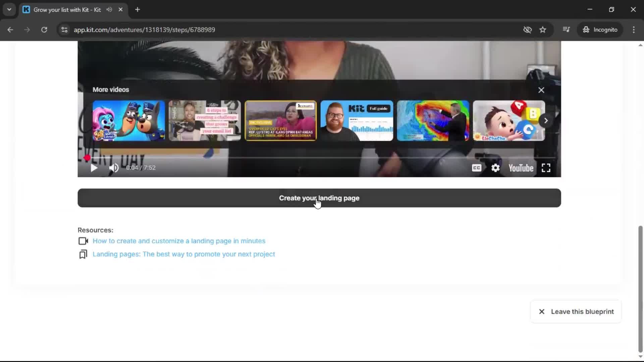644x362 pixels.
Task: Open the player settings gear
Action: pos(495,168)
